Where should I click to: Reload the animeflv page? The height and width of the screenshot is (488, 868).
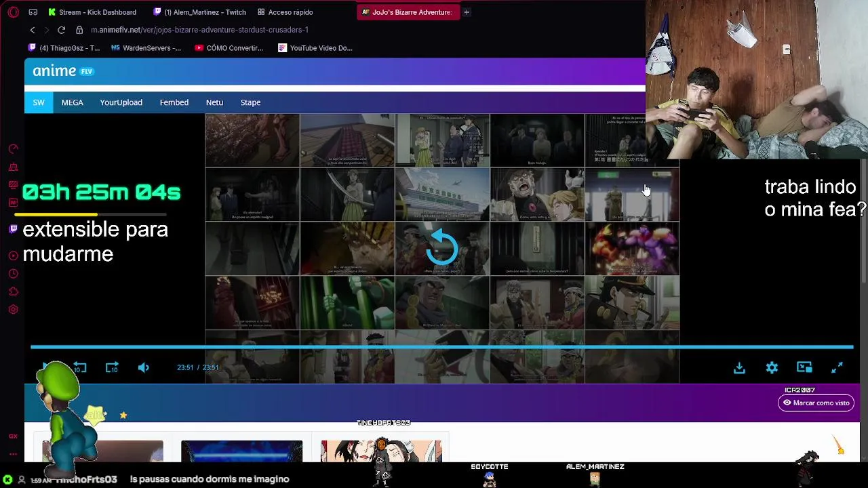point(61,30)
